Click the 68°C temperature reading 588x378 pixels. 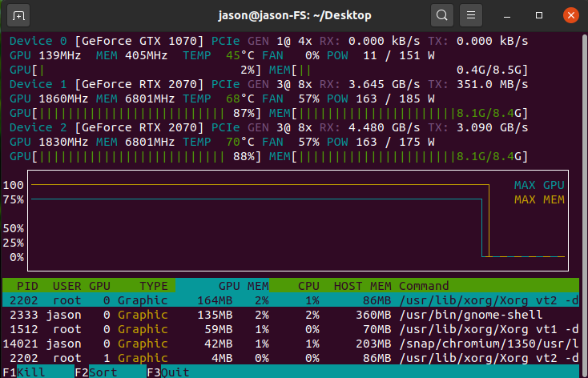click(x=240, y=99)
